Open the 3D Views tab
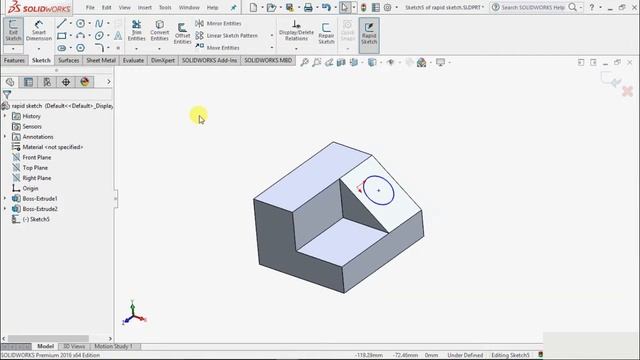Image resolution: width=640 pixels, height=360 pixels. [x=74, y=347]
